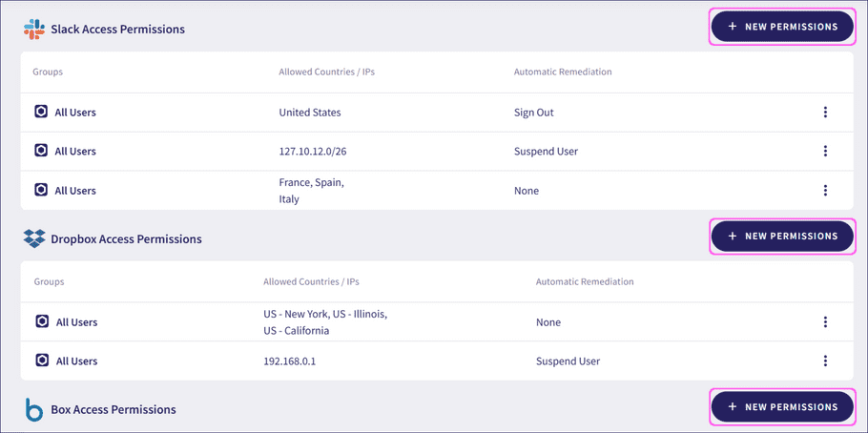Click All Users label in 192.168.0.1 row
The width and height of the screenshot is (868, 433).
(x=77, y=361)
